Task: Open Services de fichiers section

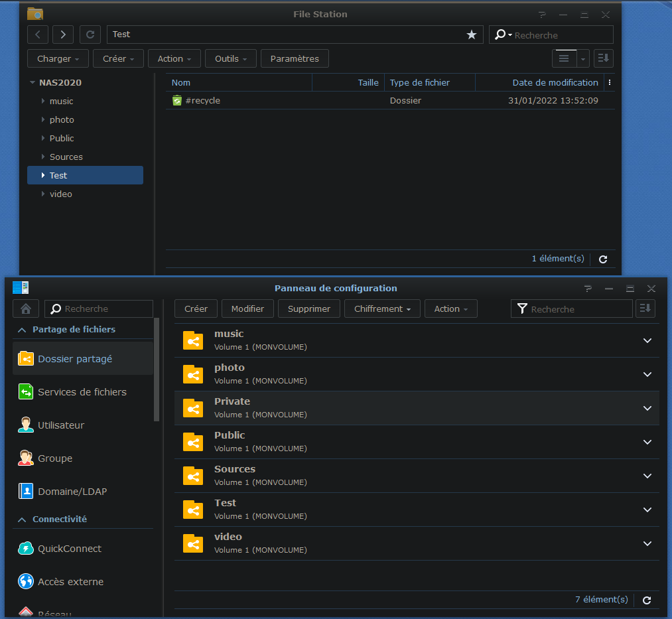Action: coord(82,392)
